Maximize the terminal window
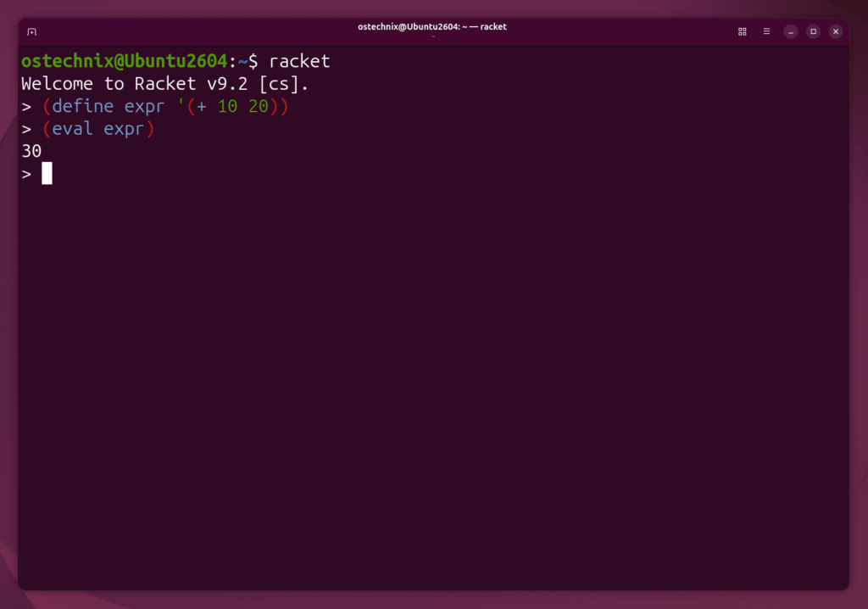 click(813, 31)
